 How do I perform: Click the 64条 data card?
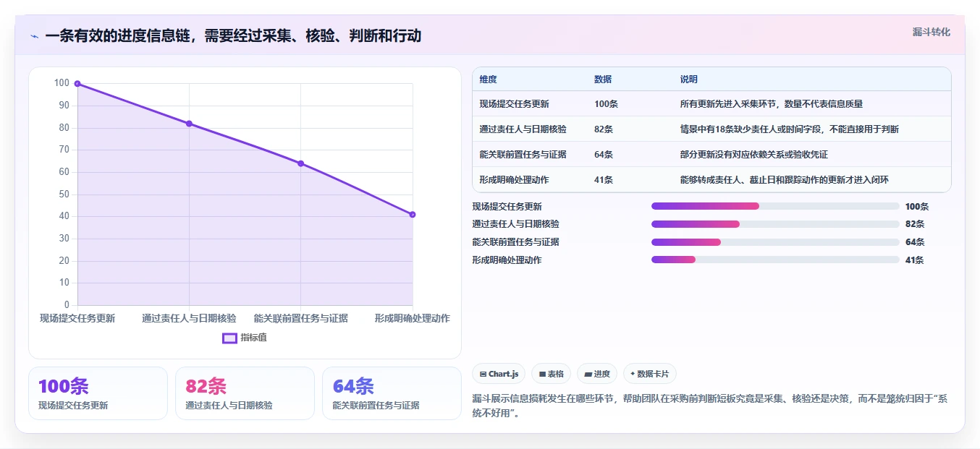(x=392, y=393)
